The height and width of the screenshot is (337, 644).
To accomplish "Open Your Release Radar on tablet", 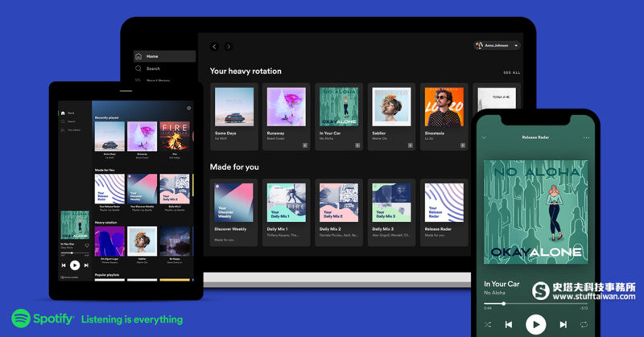I will [x=109, y=189].
